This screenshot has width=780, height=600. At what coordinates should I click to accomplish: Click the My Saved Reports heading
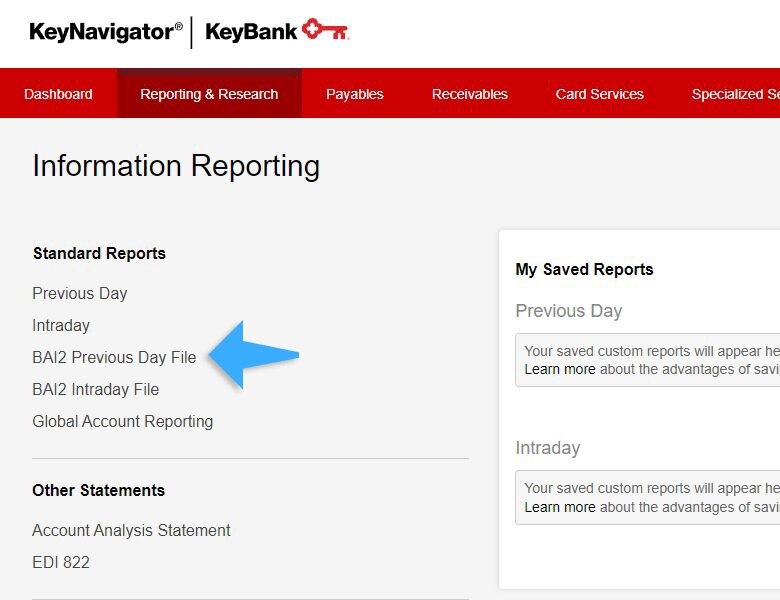pos(584,269)
